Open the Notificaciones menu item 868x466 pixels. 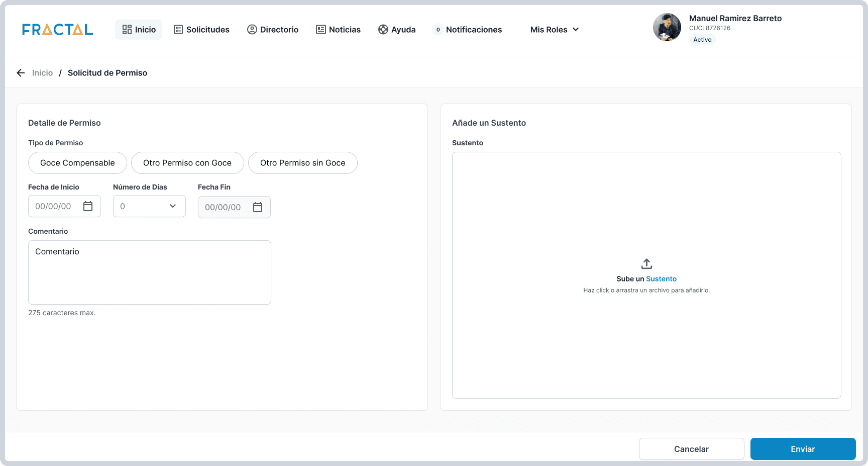tap(468, 30)
